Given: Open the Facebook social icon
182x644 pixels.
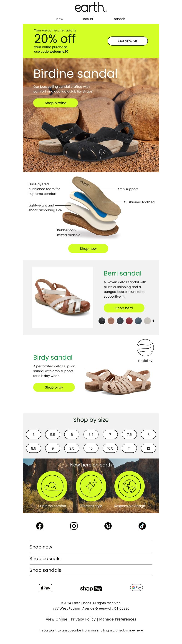Looking at the screenshot, I should pos(40,526).
